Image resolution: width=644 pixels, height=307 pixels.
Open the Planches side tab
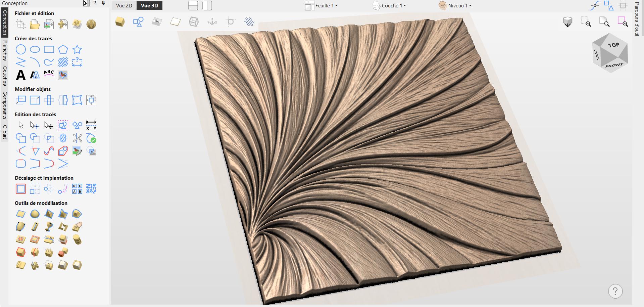pos(5,50)
